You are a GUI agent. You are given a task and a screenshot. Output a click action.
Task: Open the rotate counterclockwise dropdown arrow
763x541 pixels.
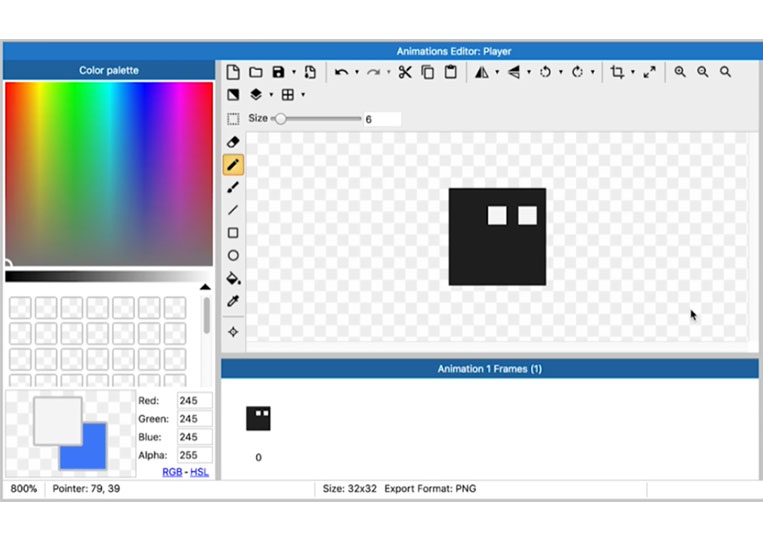coord(561,72)
